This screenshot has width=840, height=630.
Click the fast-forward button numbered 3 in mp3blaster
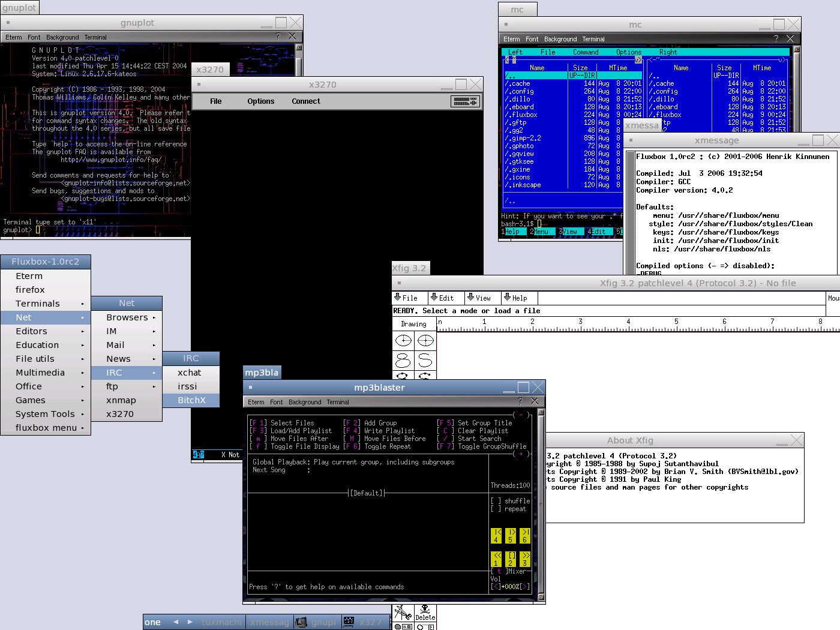click(525, 559)
